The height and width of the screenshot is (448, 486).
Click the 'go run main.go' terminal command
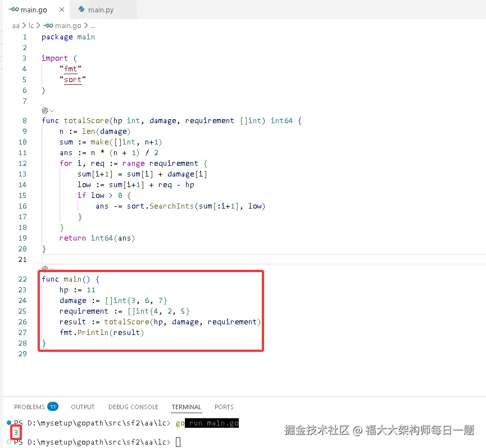click(x=207, y=423)
